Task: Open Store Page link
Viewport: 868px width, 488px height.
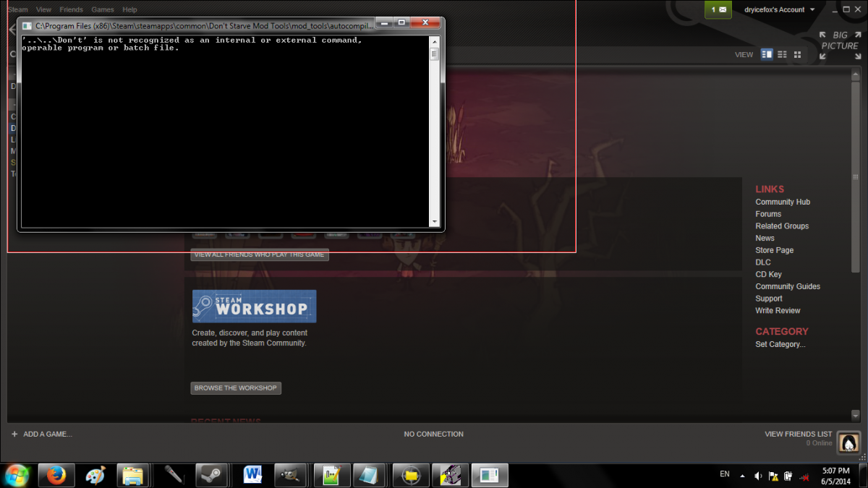Action: (775, 250)
